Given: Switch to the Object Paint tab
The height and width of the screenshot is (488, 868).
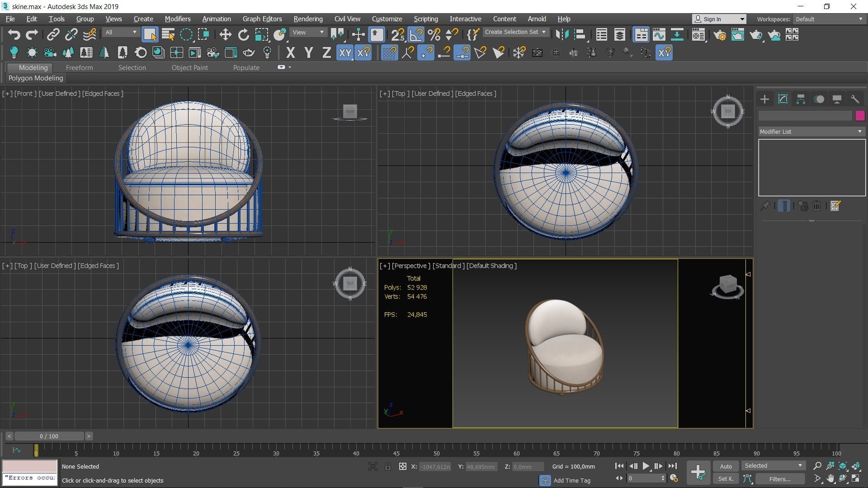Looking at the screenshot, I should coord(189,68).
